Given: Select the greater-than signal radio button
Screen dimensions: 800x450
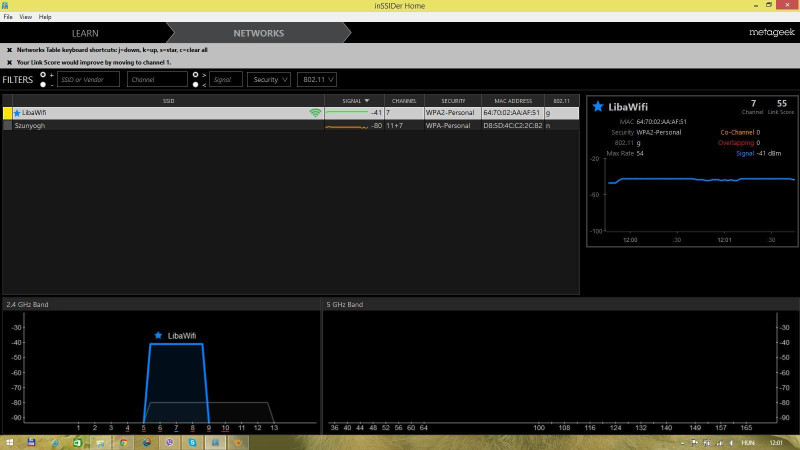Looking at the screenshot, I should coord(195,75).
